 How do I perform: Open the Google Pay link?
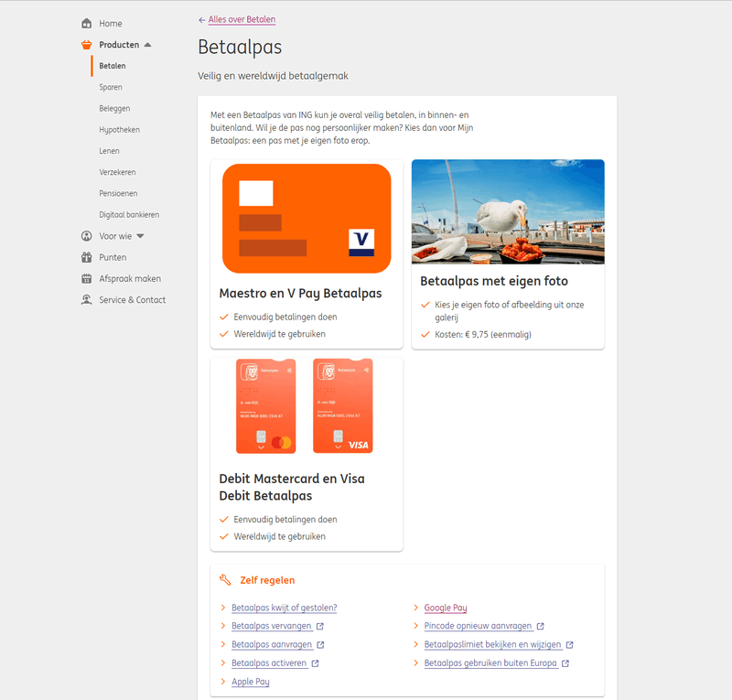pyautogui.click(x=446, y=608)
